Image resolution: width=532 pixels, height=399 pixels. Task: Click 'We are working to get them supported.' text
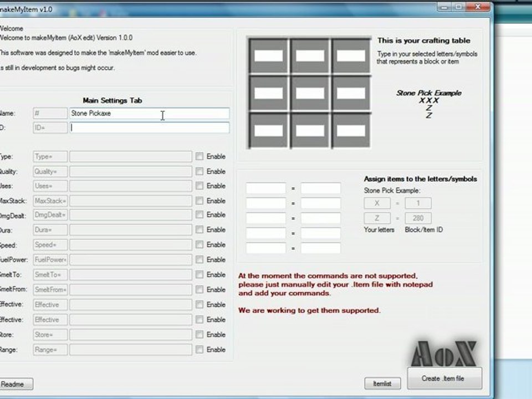309,310
